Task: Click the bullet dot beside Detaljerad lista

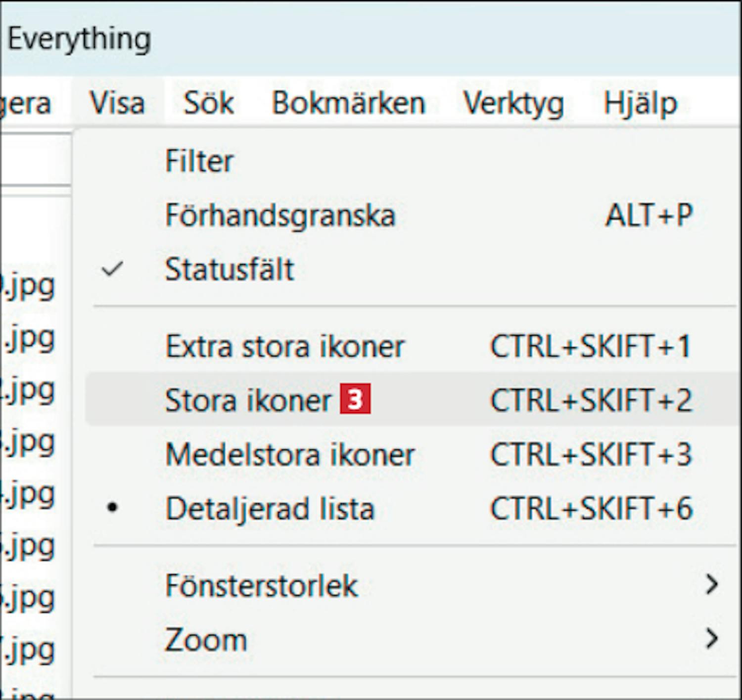Action: click(x=113, y=508)
